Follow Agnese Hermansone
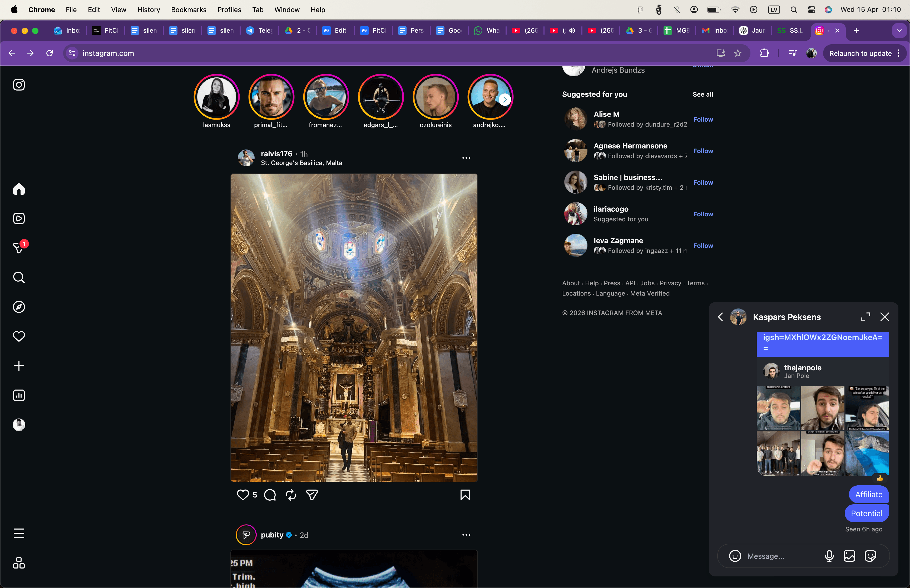The height and width of the screenshot is (588, 910). point(703,151)
